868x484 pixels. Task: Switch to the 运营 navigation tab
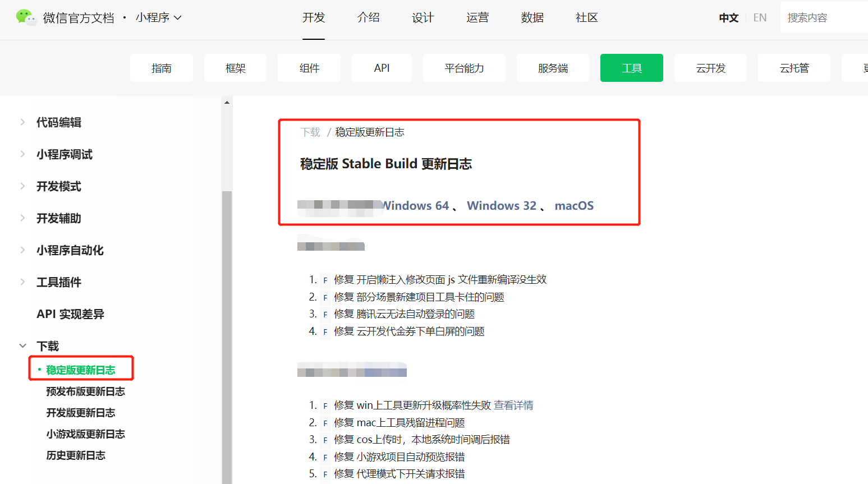coord(477,17)
